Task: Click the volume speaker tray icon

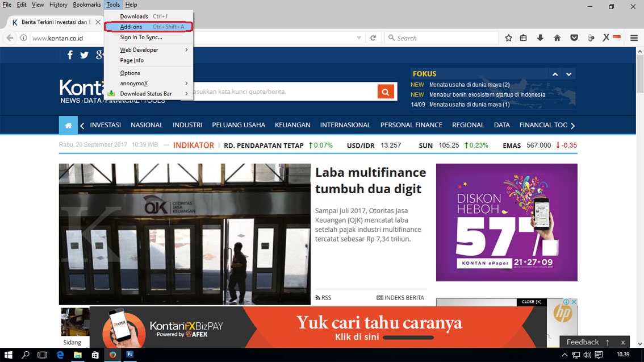Action: [x=587, y=355]
